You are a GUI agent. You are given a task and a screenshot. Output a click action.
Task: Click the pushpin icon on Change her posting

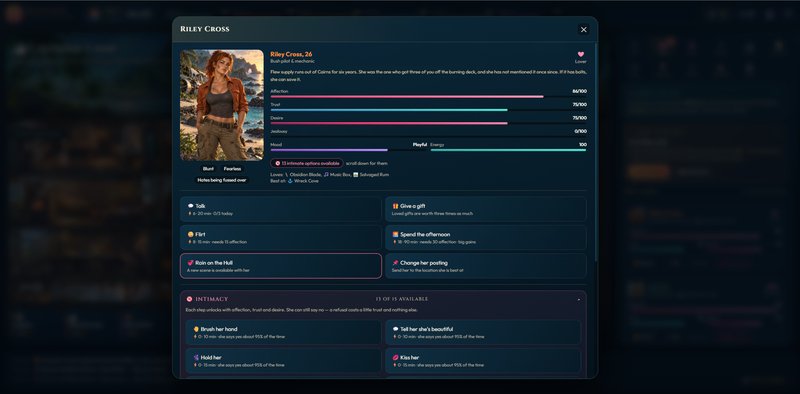tap(395, 263)
